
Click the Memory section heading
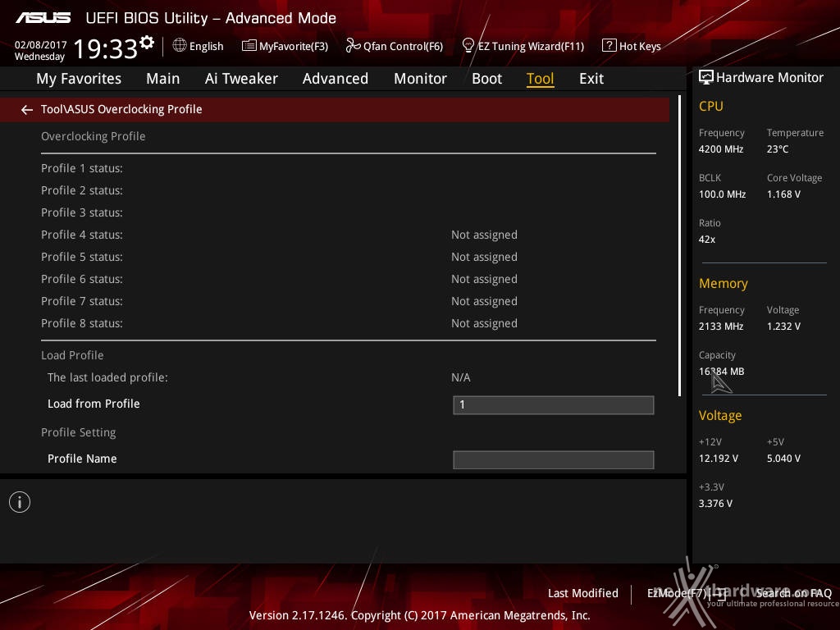click(x=724, y=283)
